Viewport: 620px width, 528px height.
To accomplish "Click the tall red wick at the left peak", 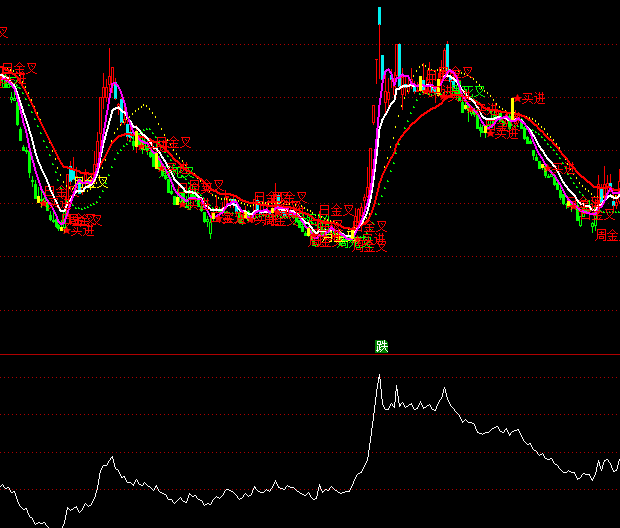I will [x=109, y=65].
